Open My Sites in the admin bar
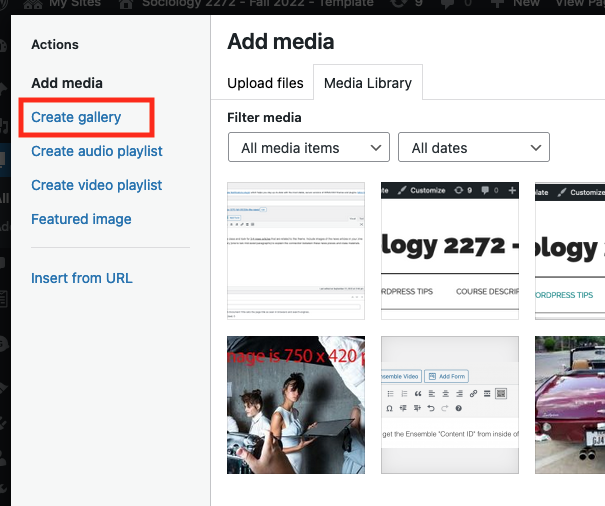The image size is (605, 506). pyautogui.click(x=70, y=5)
